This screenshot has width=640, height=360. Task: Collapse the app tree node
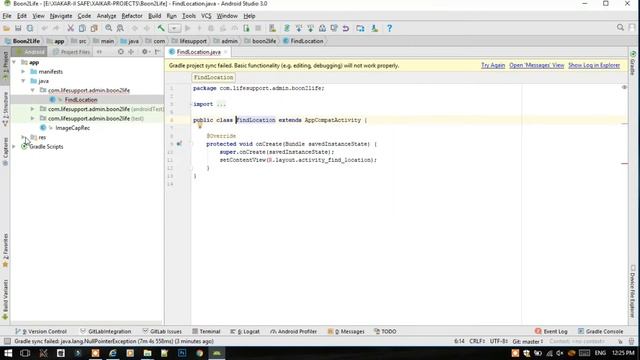pyautogui.click(x=14, y=62)
